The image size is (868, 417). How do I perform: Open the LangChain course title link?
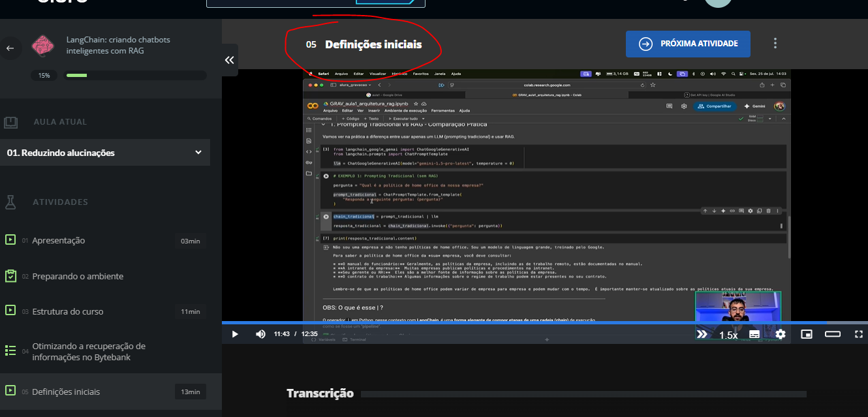pos(118,45)
